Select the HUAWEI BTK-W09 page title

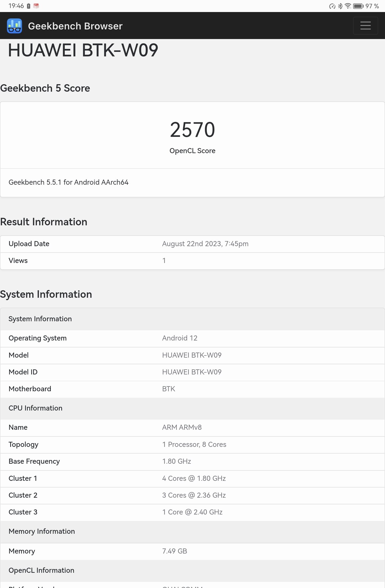(x=83, y=50)
